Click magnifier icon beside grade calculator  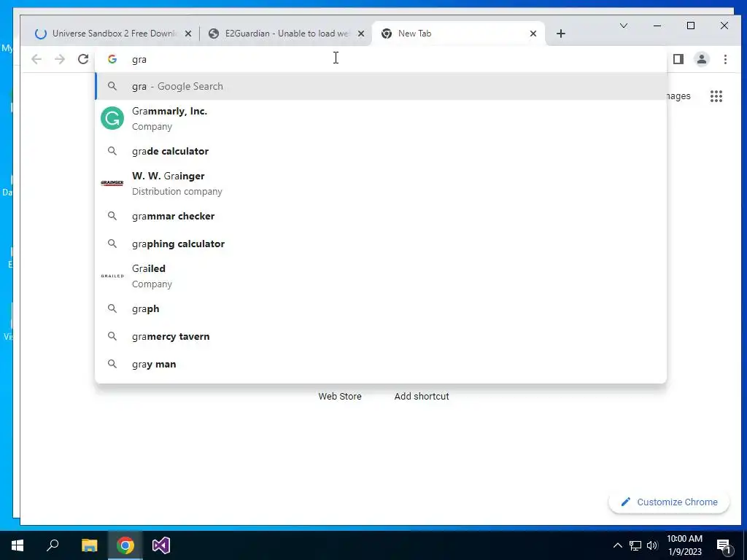pos(112,151)
